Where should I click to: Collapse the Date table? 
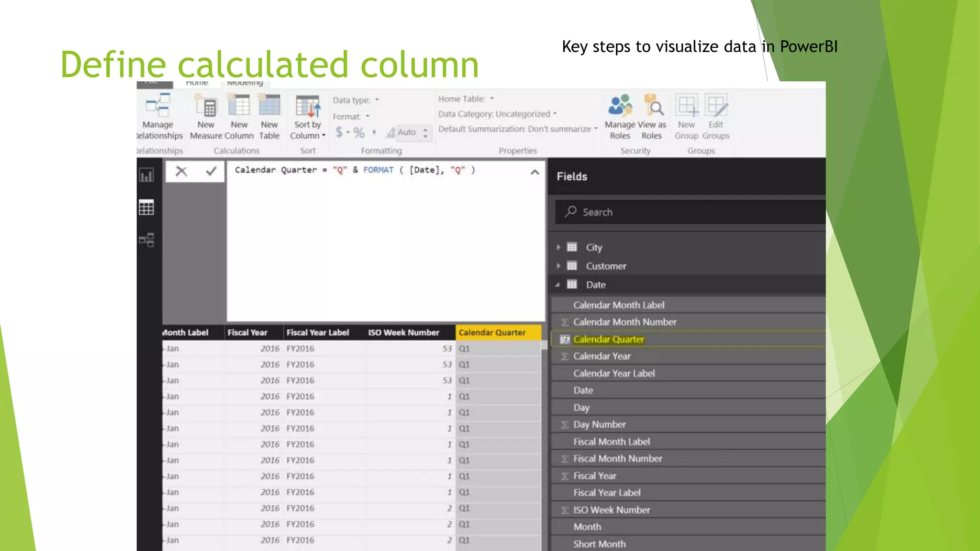tap(557, 285)
